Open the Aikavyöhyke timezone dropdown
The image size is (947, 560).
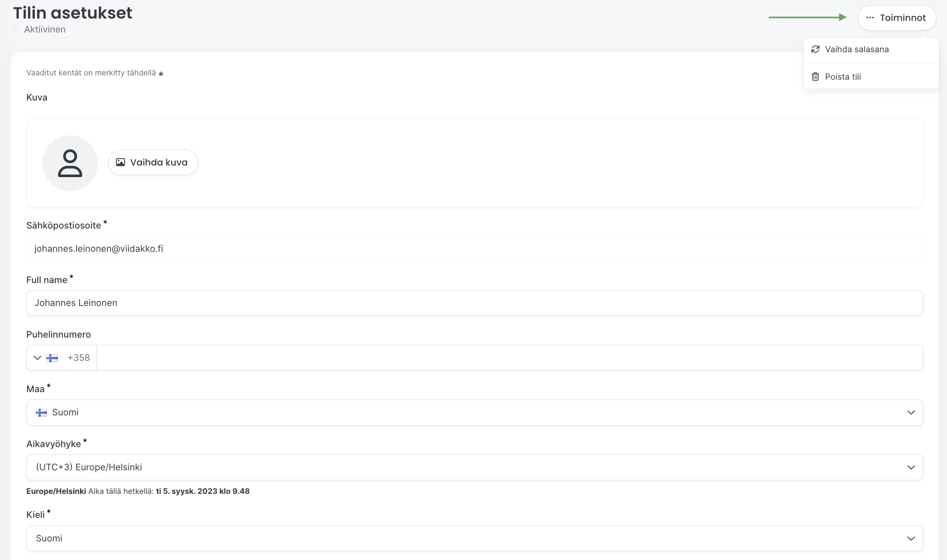(475, 467)
